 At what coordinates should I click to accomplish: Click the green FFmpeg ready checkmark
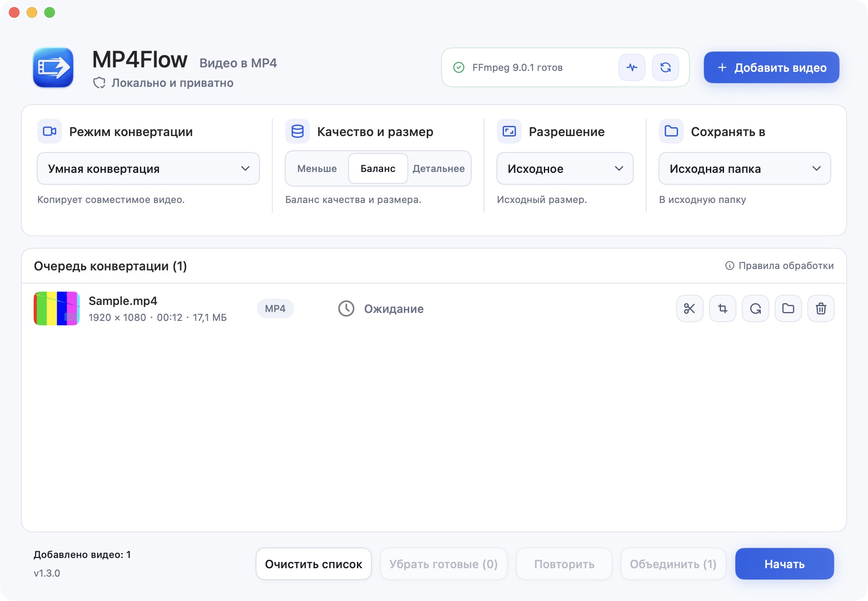pos(459,67)
